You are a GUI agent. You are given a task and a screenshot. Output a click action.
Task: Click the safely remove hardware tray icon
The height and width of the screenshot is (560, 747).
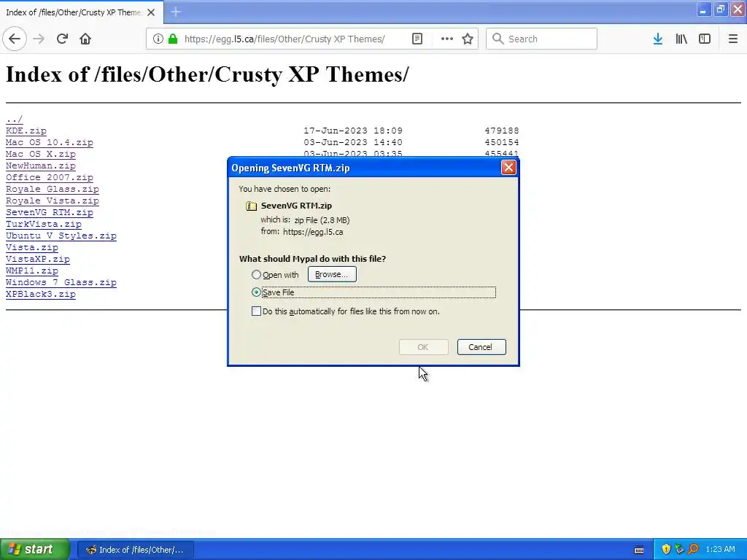tap(679, 549)
